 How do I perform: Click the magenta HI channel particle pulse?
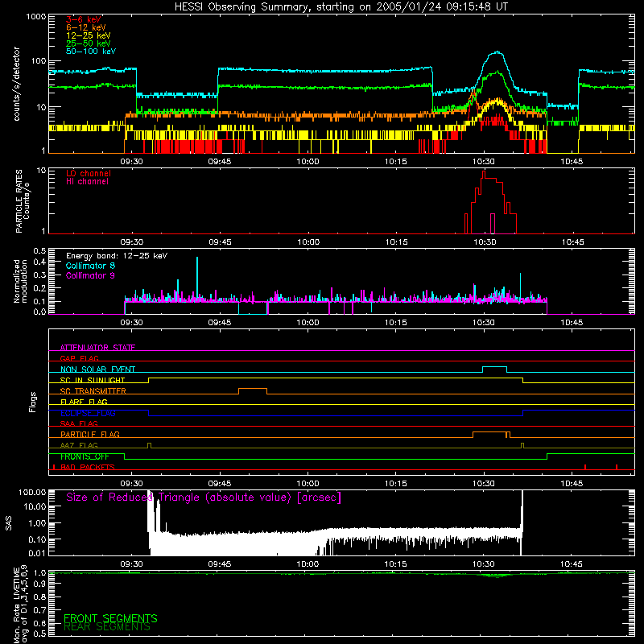[x=493, y=223]
